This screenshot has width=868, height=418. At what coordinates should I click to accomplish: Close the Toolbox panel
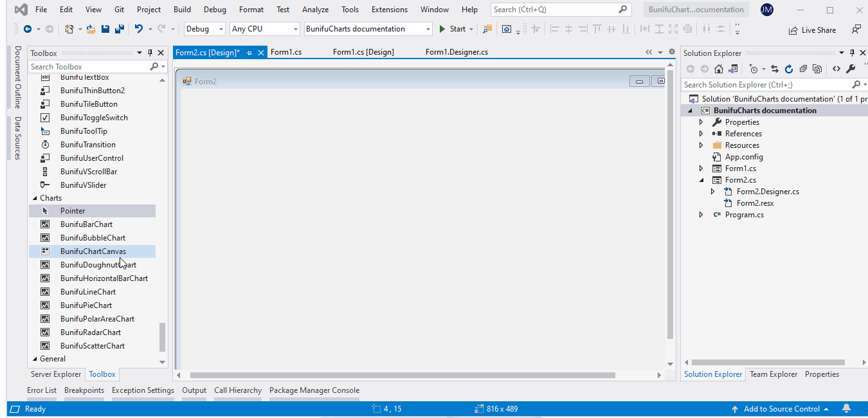pos(161,53)
